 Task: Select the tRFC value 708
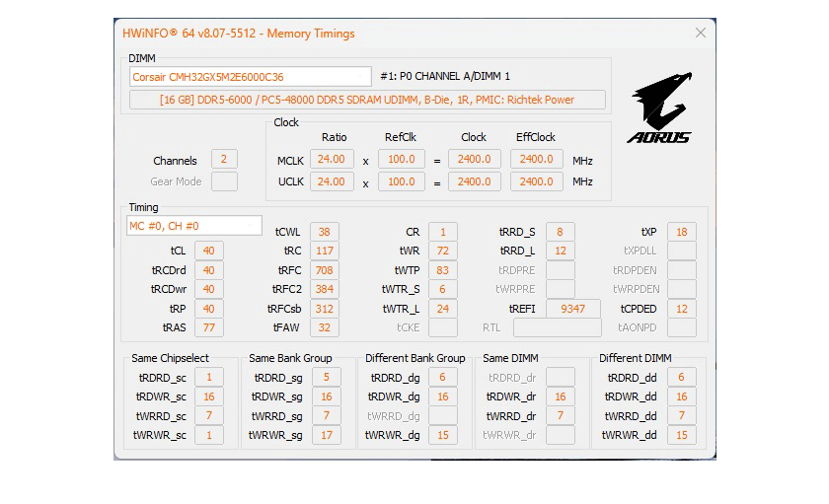pos(325,269)
